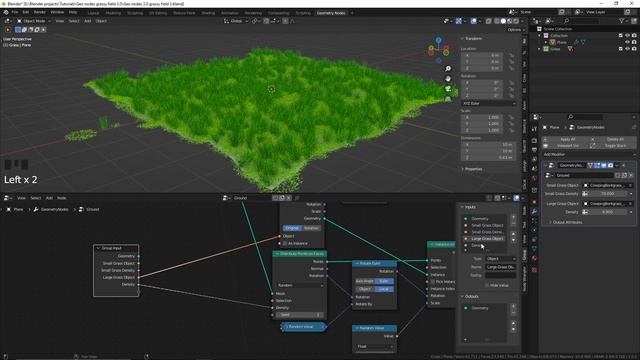Select Original option on Object Info node
640x360 pixels.
point(292,228)
